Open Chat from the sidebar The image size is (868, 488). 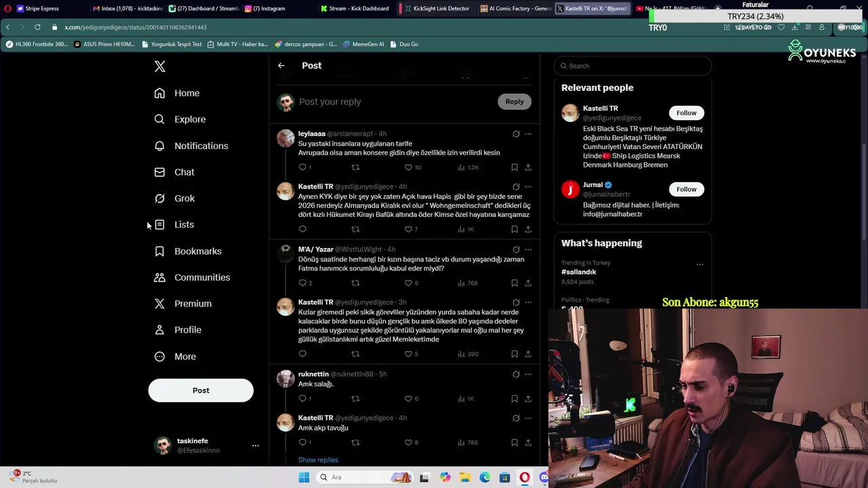point(174,172)
